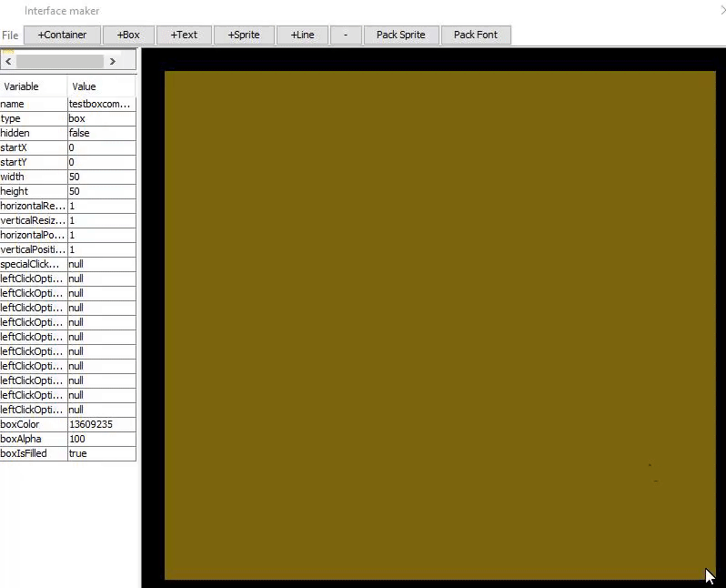Select the olive box in the preview canvas

[440, 325]
